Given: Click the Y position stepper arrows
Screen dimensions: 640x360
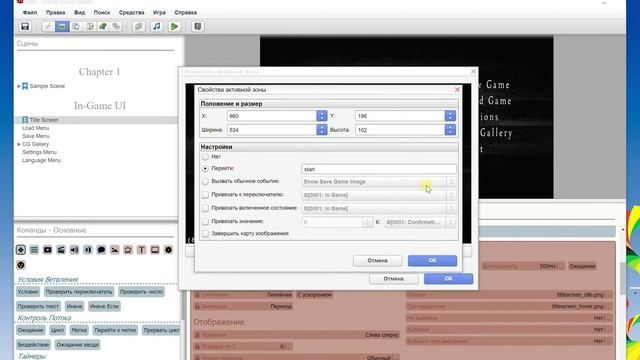Looking at the screenshot, I should pos(450,116).
